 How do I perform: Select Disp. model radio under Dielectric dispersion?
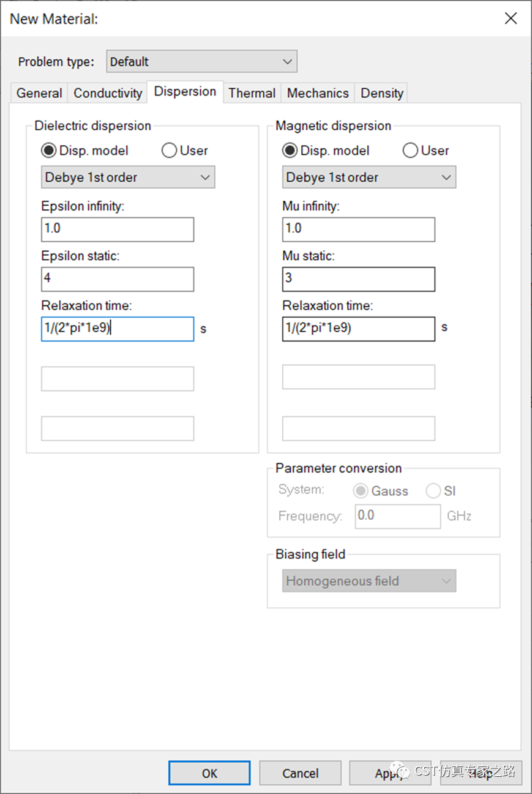point(49,151)
